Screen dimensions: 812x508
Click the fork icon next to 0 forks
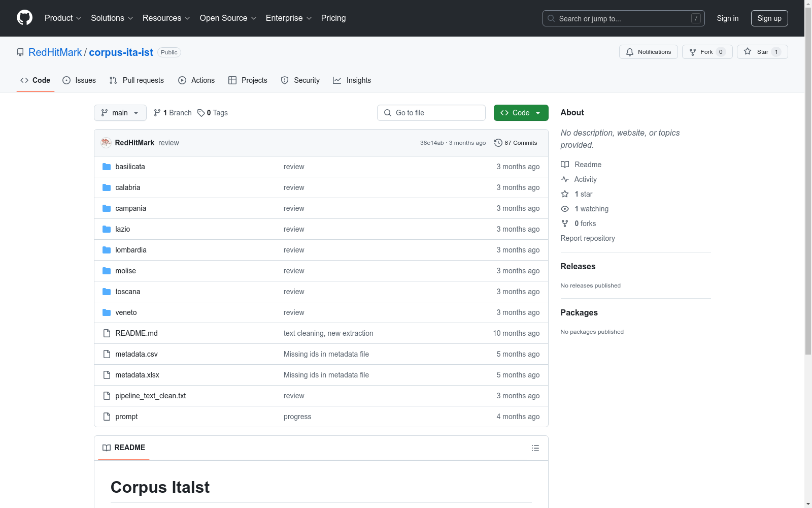pos(565,224)
